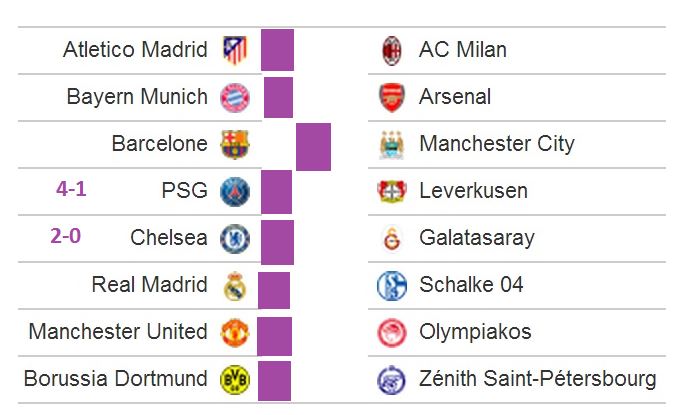Select the Arsenal cannon badge

point(392,97)
